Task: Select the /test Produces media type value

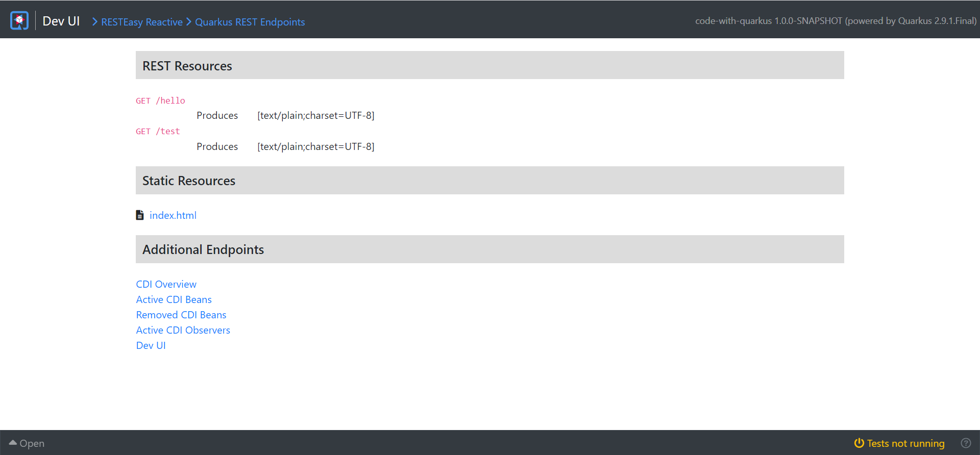Action: tap(316, 146)
